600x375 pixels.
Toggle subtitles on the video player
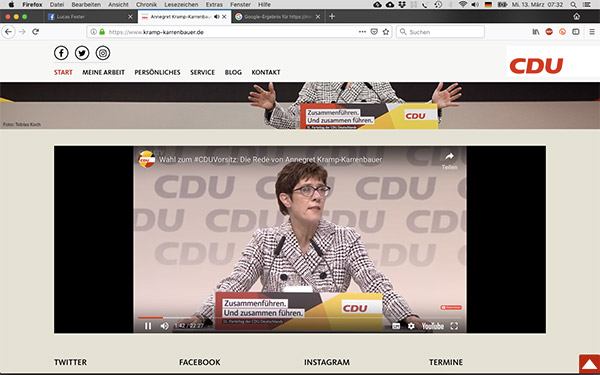point(396,326)
